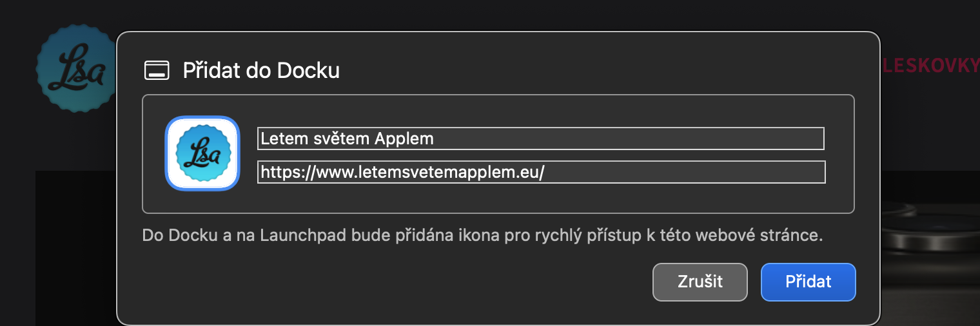Open the LESKOVKY menu item in the site header
This screenshot has width=980, height=326.
point(931,66)
